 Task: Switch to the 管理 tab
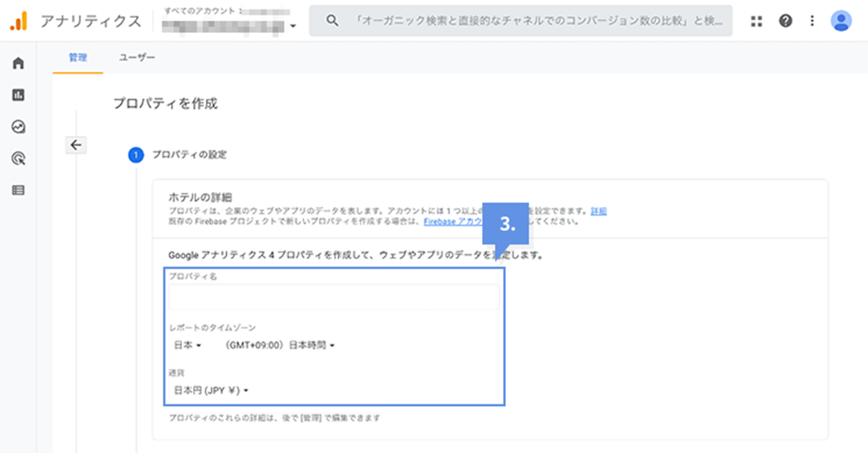coord(77,57)
